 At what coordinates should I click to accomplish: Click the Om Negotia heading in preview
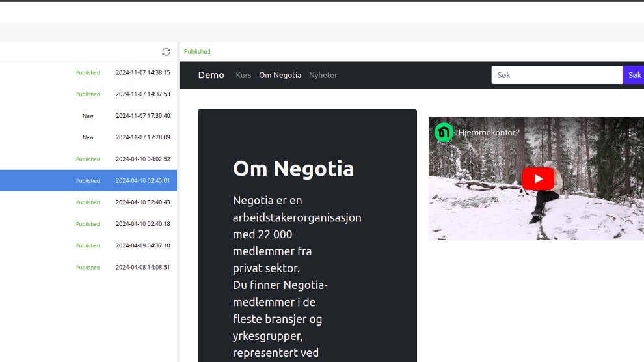pyautogui.click(x=293, y=169)
